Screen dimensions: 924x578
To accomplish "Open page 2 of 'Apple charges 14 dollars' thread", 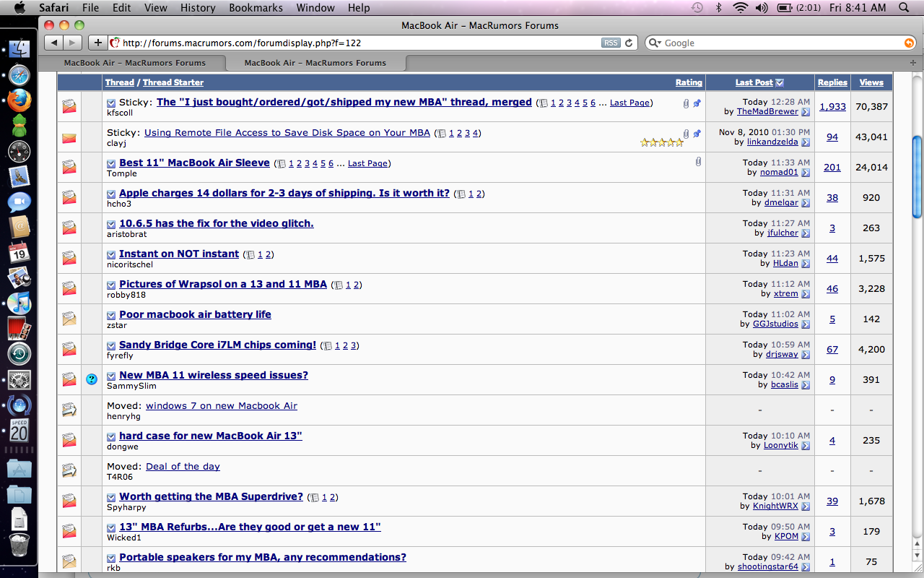I will coord(479,194).
